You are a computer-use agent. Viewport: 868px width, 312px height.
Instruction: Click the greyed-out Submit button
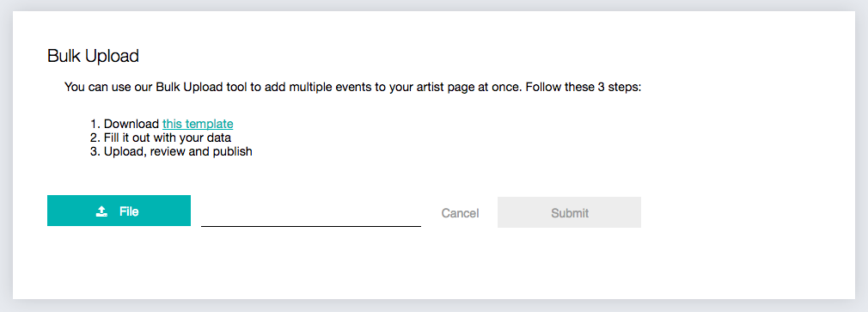tap(569, 212)
